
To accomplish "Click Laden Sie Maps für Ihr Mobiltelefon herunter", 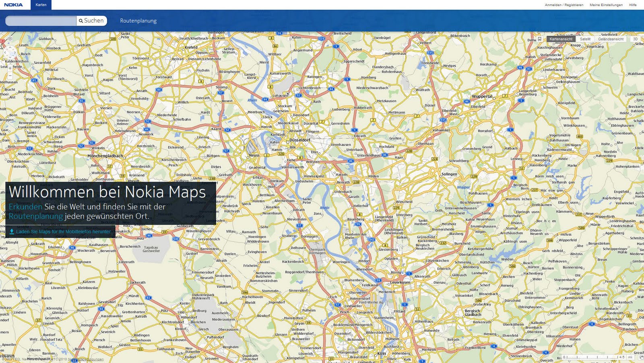I will pyautogui.click(x=64, y=232).
